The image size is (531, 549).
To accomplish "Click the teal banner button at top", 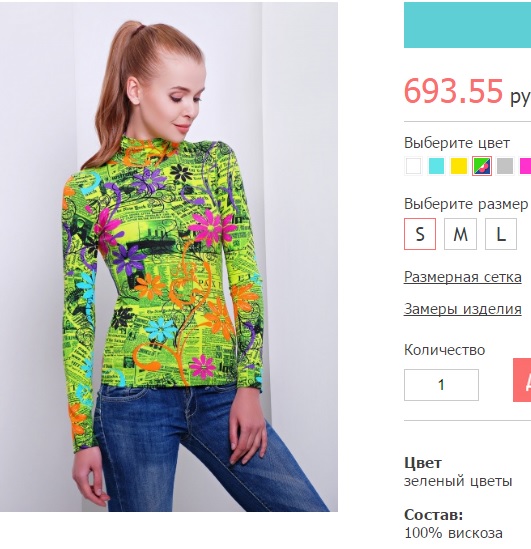I will 468,25.
